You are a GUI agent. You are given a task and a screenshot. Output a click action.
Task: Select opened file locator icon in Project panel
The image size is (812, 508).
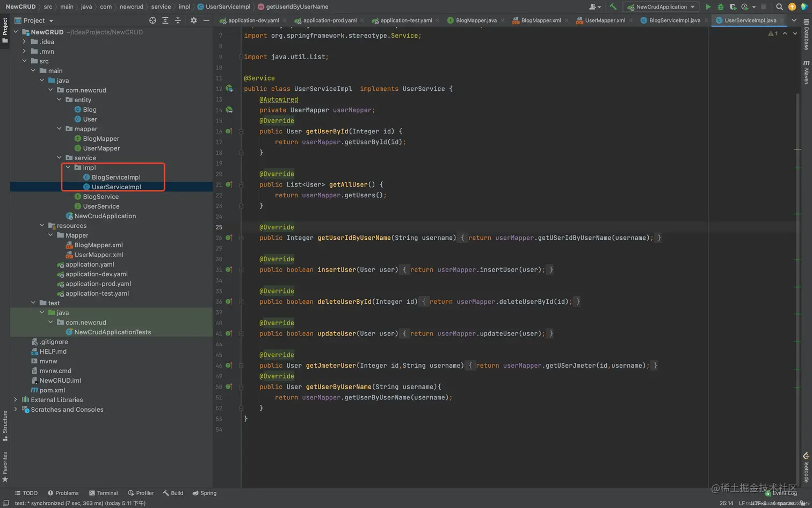pos(153,20)
